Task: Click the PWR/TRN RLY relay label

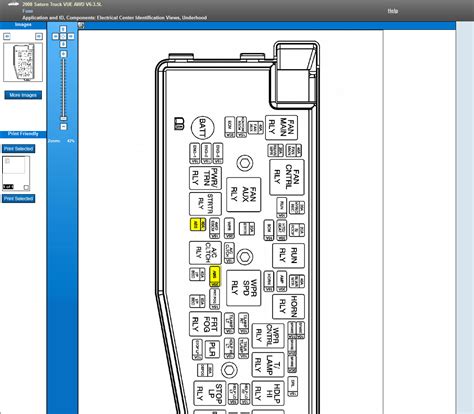Action: (205, 178)
